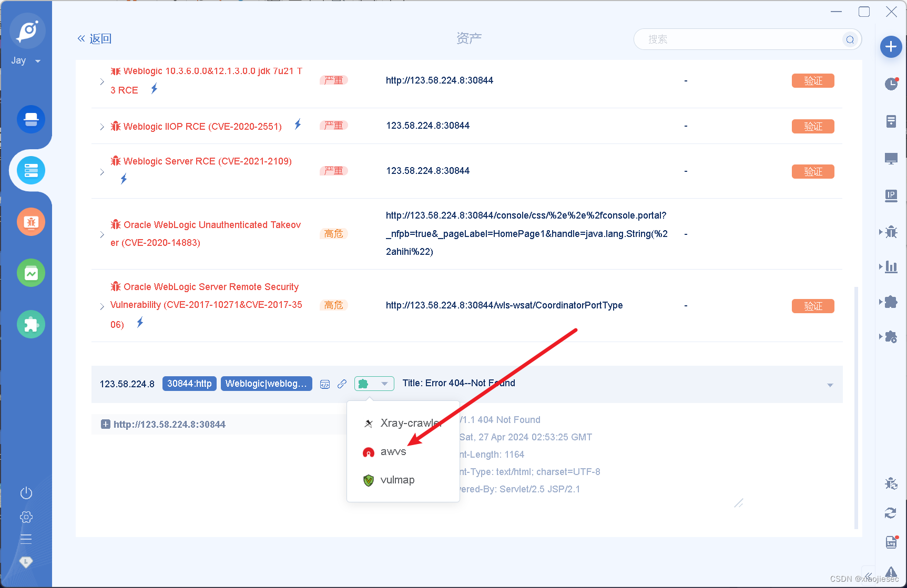Click lightning icon beside 3 RCE
The height and width of the screenshot is (588, 907).
click(154, 89)
